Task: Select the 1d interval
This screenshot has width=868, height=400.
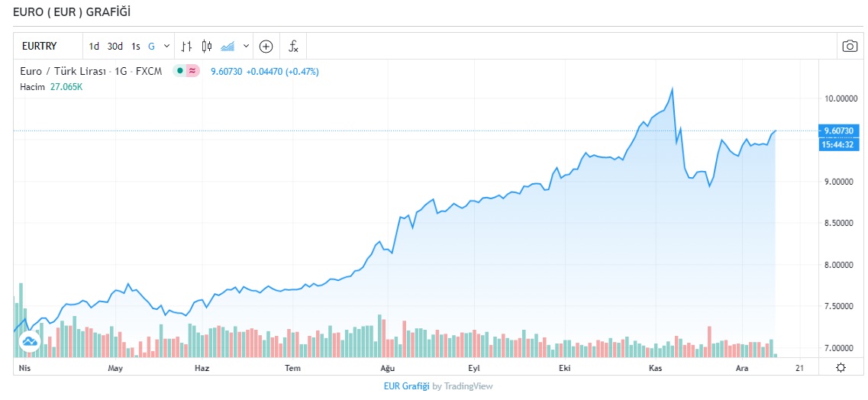Action: [x=94, y=46]
